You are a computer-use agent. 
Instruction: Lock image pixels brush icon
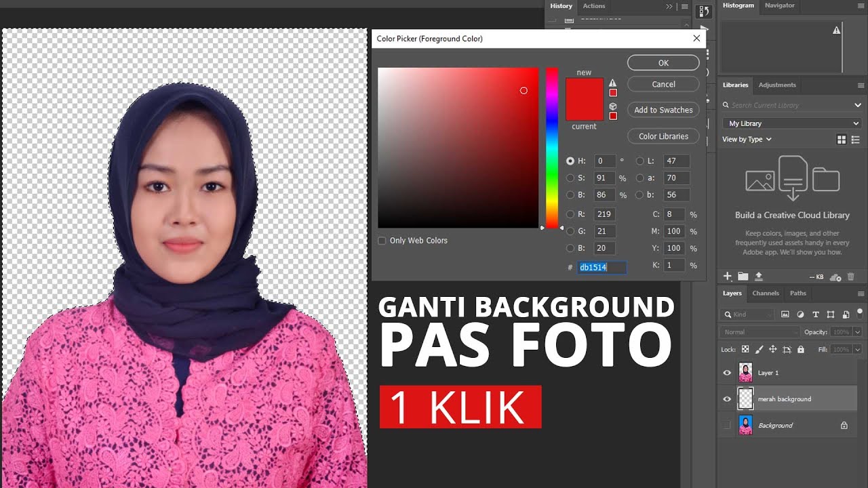[x=759, y=350]
